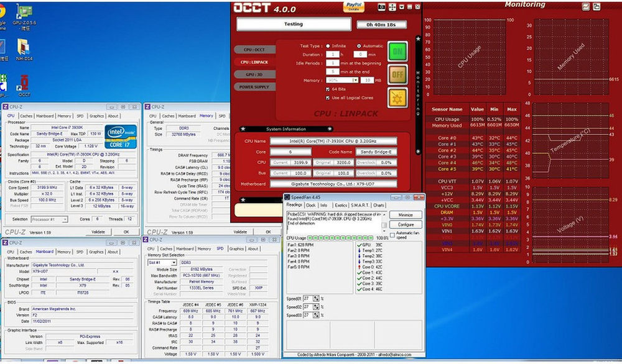622x364 pixels.
Task: Click the Configure button in SpeedFan
Action: click(x=406, y=225)
